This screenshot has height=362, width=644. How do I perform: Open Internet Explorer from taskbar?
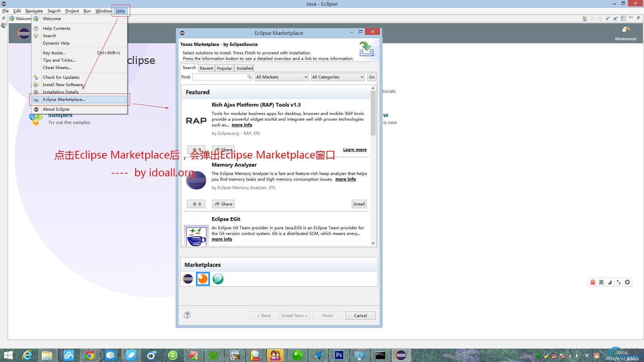(x=27, y=355)
